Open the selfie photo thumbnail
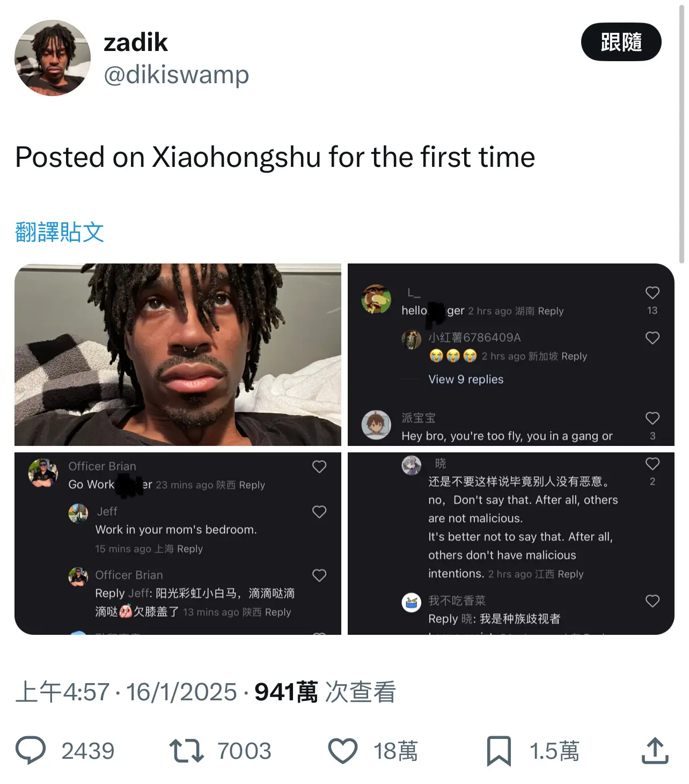Image resolution: width=689 pixels, height=784 pixels. [178, 355]
